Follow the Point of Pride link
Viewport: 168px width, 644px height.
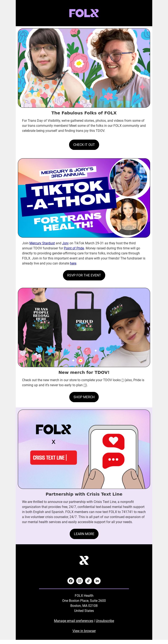pos(74,248)
